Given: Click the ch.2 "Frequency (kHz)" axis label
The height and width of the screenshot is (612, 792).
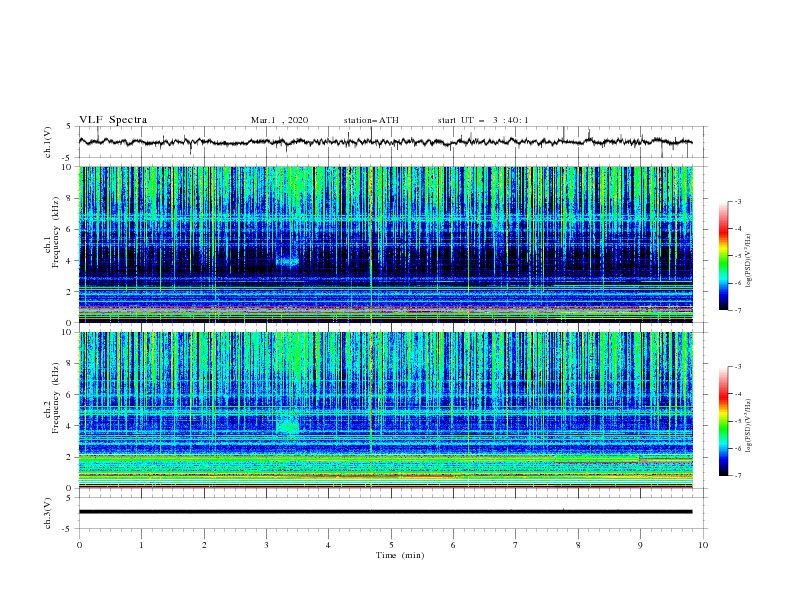Looking at the screenshot, I should click(x=55, y=398).
